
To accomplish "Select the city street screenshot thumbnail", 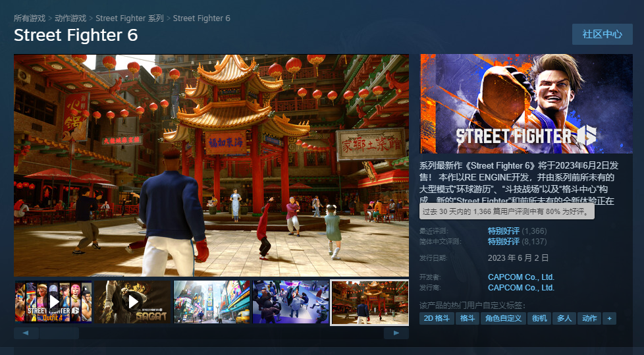I will click(211, 302).
